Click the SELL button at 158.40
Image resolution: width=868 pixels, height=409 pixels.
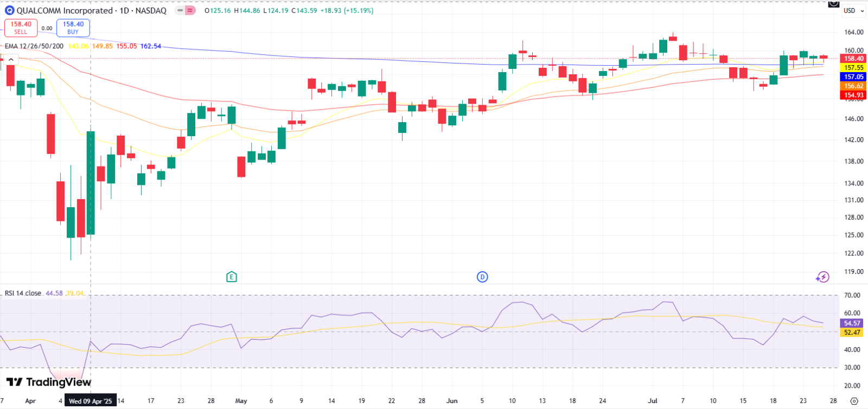[21, 28]
